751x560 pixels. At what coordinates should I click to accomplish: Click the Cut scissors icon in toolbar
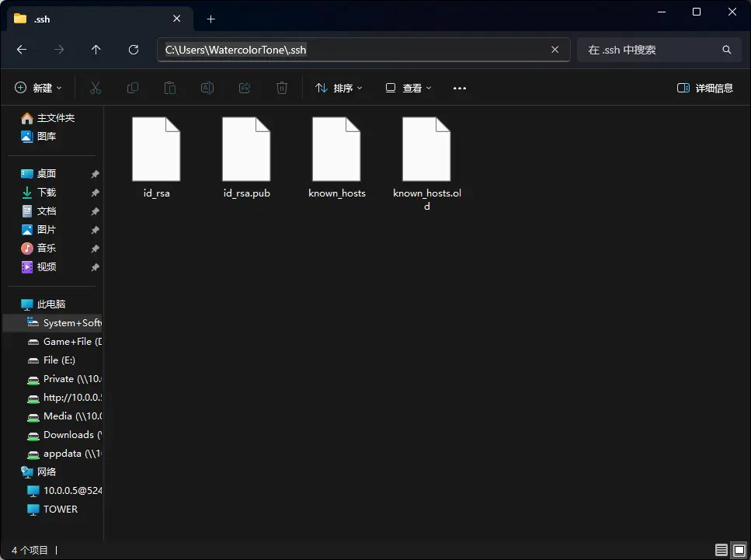click(96, 88)
